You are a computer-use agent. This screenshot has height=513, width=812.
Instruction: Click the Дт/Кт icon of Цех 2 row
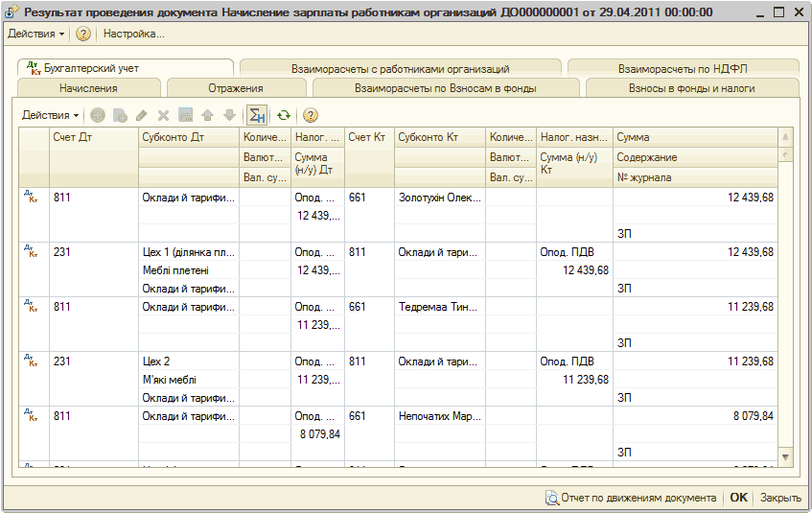point(32,361)
